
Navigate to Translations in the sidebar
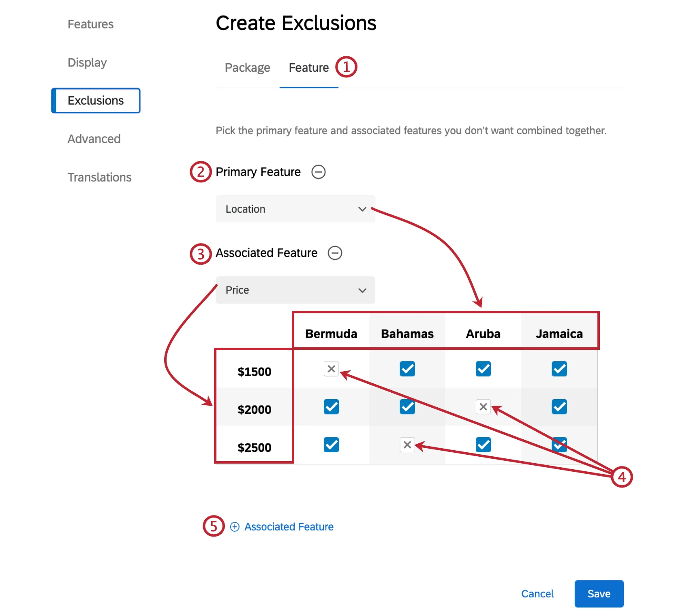[99, 177]
